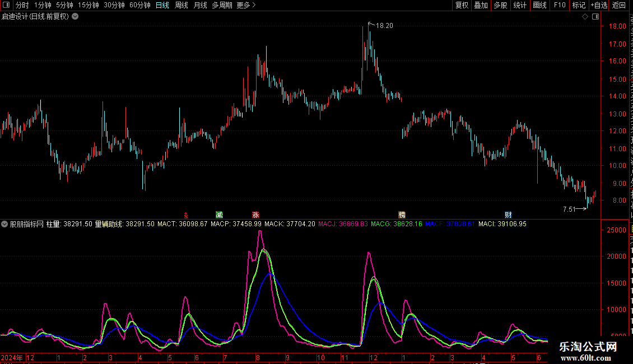Select the 60分钟 period tab
The height and width of the screenshot is (364, 633).
pyautogui.click(x=140, y=5)
